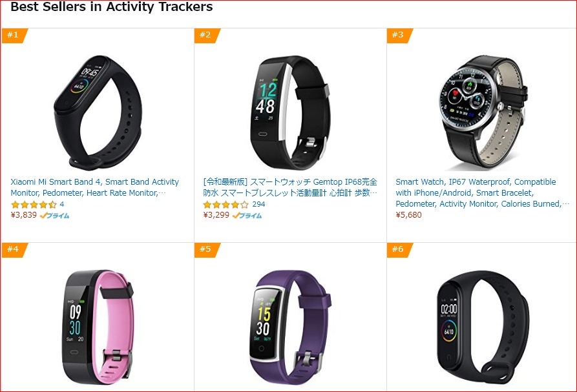Open the #6 black smart band image
Screen dimensions: 577x392
pos(483,327)
